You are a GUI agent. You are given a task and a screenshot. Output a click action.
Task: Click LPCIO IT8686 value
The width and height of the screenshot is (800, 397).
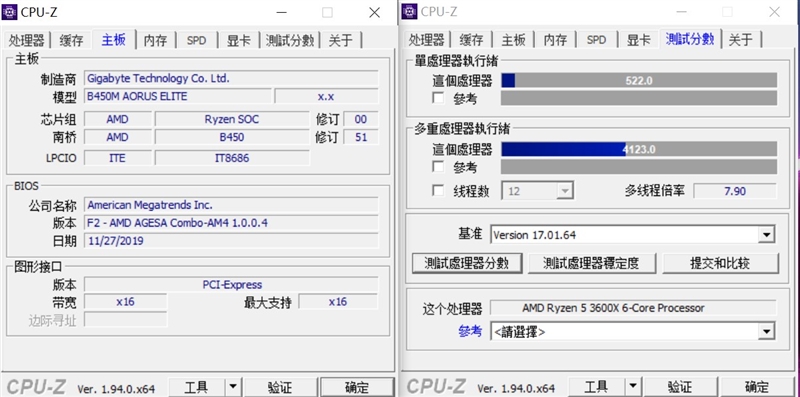232,158
